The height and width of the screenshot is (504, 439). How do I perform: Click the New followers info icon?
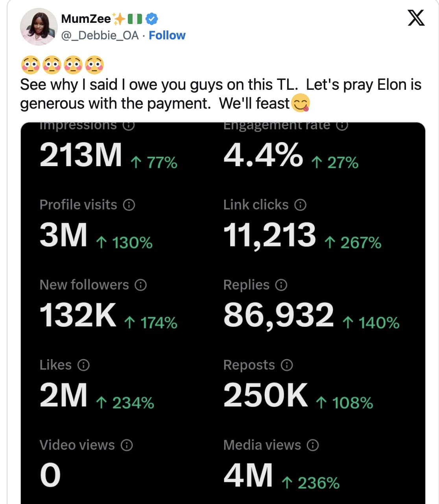[140, 285]
